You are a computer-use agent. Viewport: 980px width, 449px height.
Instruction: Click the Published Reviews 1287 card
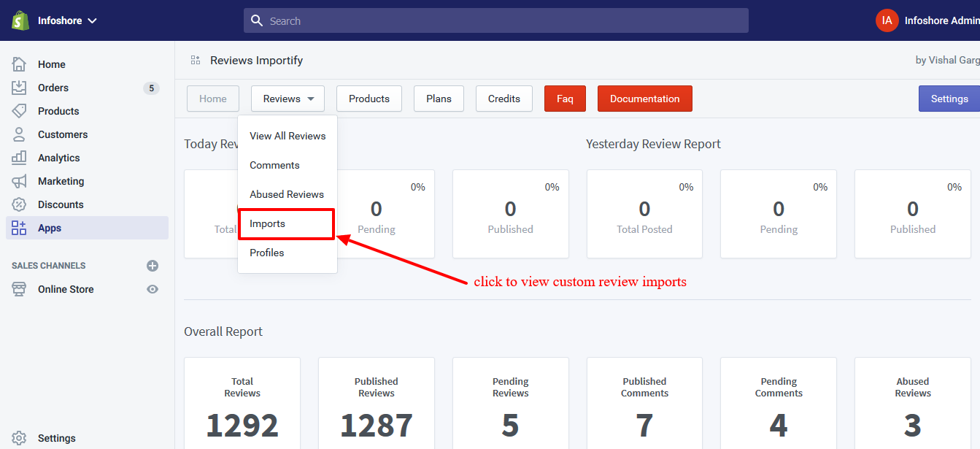point(377,403)
